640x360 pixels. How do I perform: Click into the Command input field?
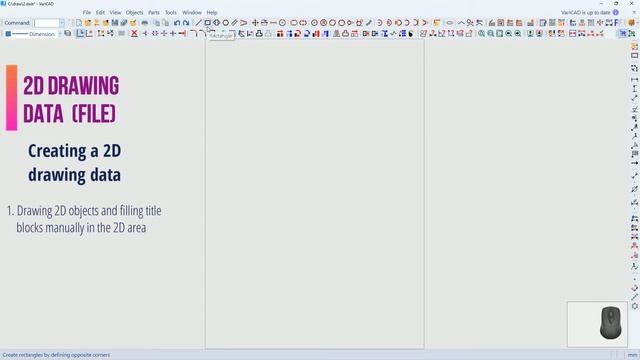point(47,23)
